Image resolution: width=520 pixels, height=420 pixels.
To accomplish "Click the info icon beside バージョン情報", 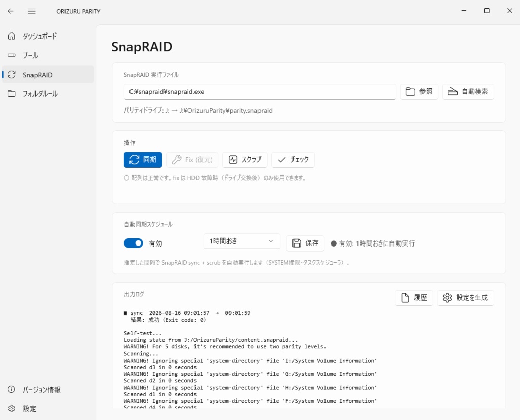I will click(12, 389).
